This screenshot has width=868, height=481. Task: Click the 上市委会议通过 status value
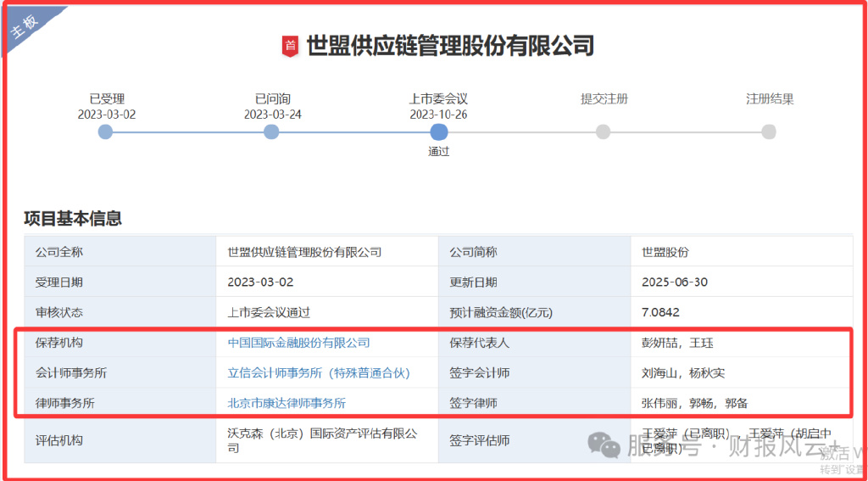click(x=269, y=312)
